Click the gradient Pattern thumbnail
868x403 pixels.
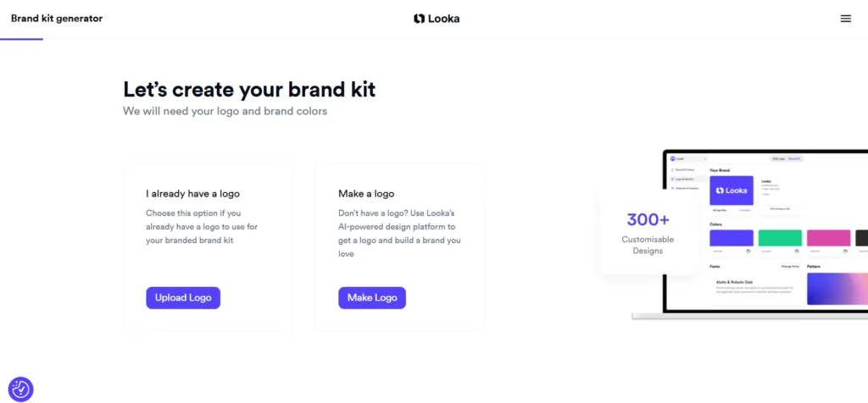click(837, 289)
